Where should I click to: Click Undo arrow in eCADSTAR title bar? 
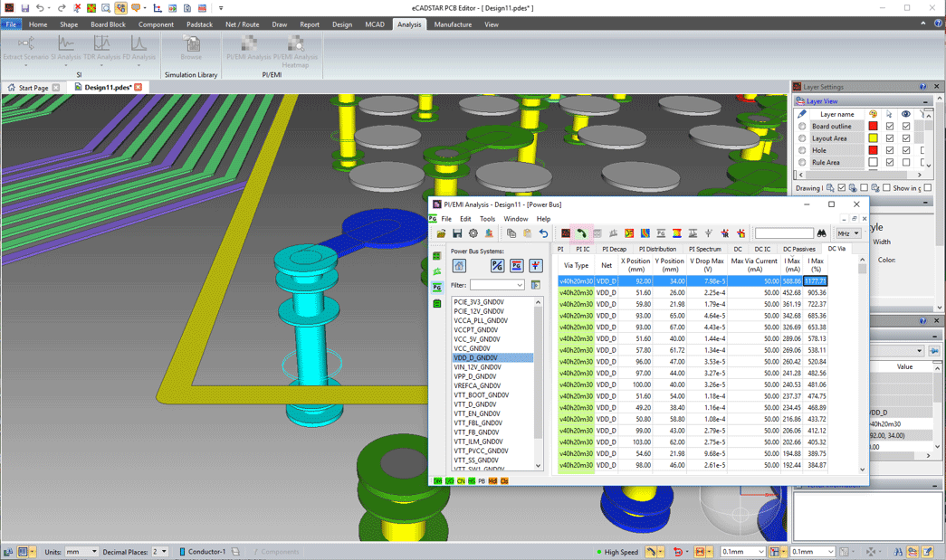point(39,8)
